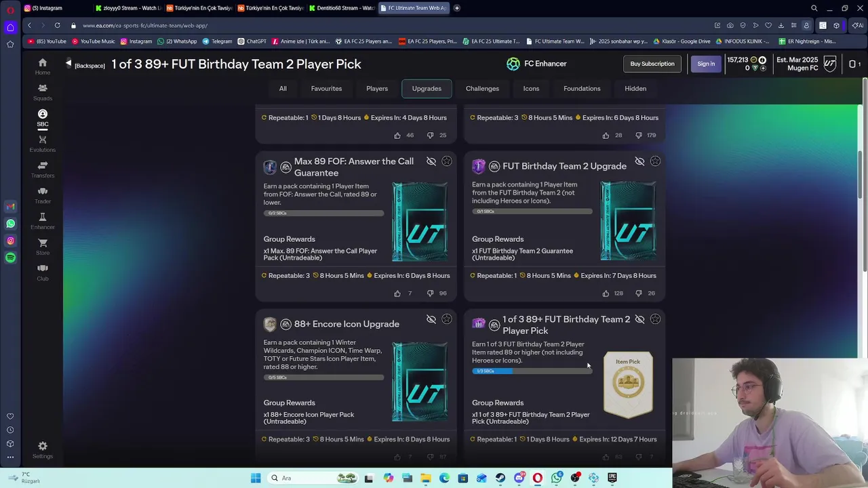Favourite the FUT Birthday Team 2 Upgrade
The image size is (868, 488).
point(655,161)
